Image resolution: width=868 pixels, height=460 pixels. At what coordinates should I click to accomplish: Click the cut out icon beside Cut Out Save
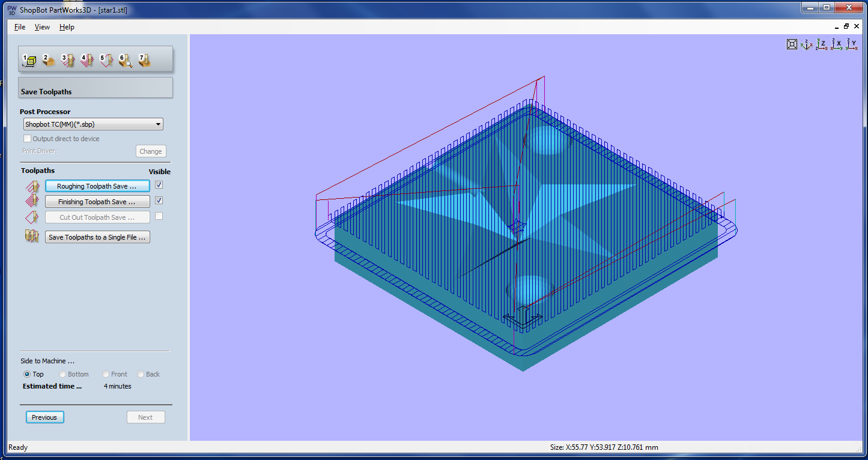[32, 217]
